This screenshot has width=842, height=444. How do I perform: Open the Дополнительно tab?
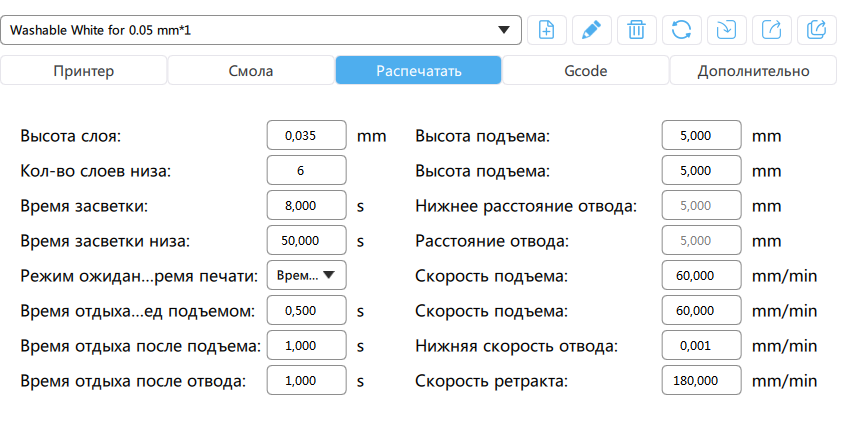[753, 70]
